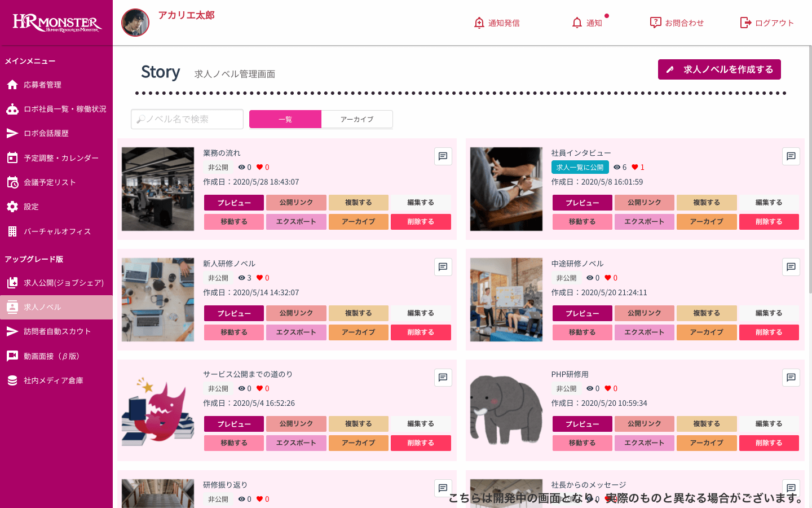The width and height of the screenshot is (812, 508).
Task: Open PHP研修用 elephant thumbnail
Action: pyautogui.click(x=506, y=410)
